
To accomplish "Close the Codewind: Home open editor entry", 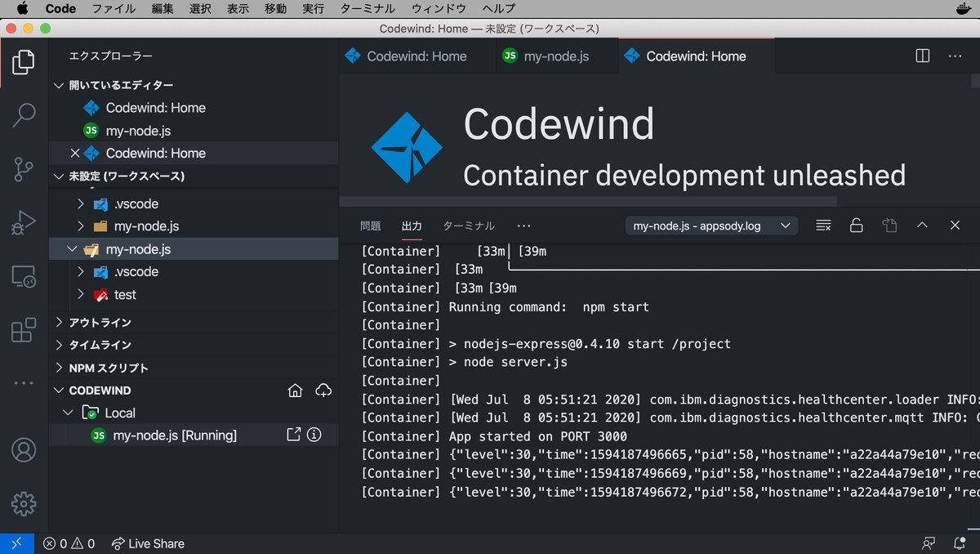I will pyautogui.click(x=75, y=154).
